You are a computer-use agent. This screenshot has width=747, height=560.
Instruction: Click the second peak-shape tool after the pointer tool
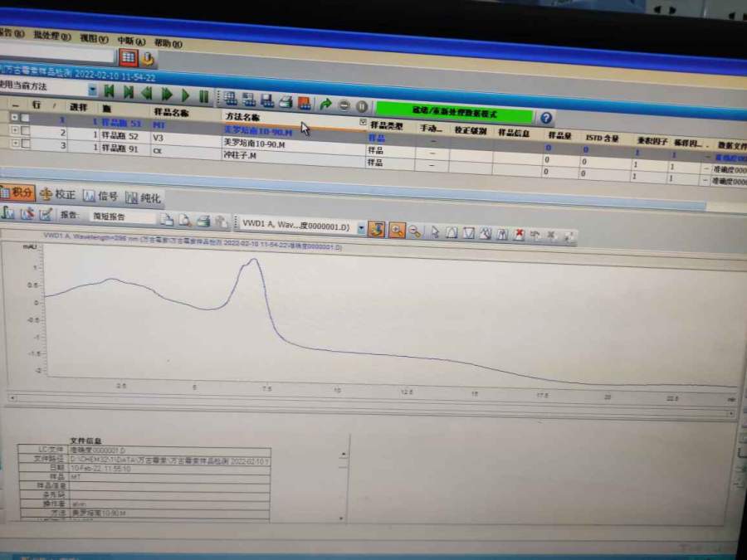[469, 233]
